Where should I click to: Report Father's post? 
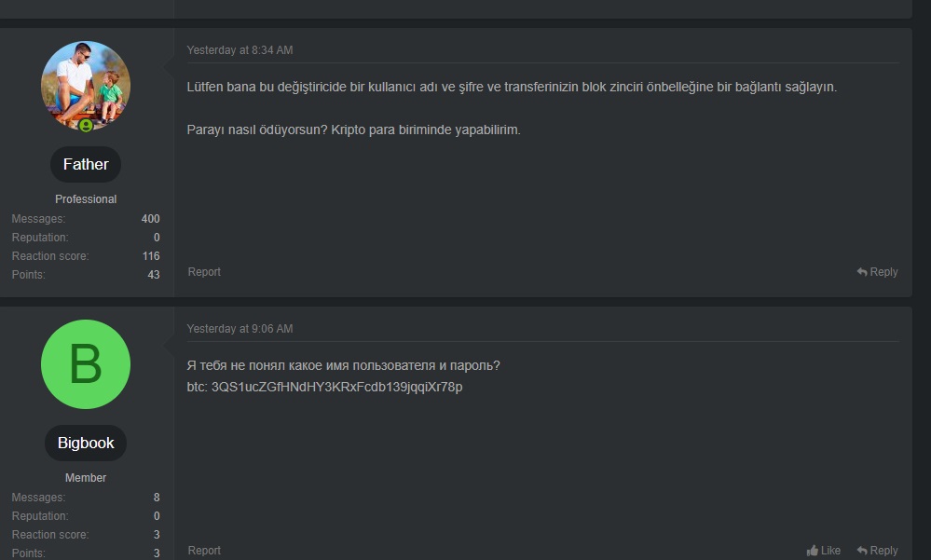pyautogui.click(x=204, y=272)
